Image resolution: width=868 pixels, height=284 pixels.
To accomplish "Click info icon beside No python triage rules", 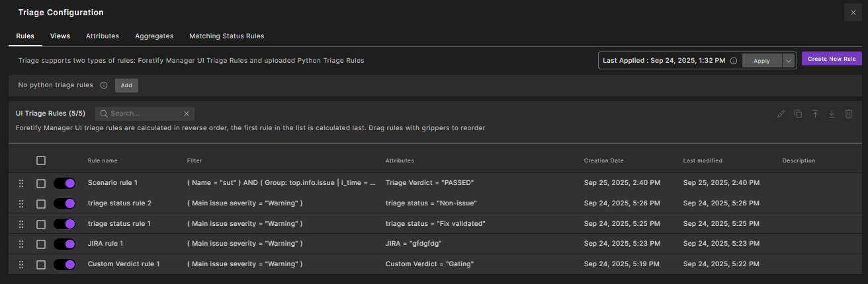I will tap(104, 85).
